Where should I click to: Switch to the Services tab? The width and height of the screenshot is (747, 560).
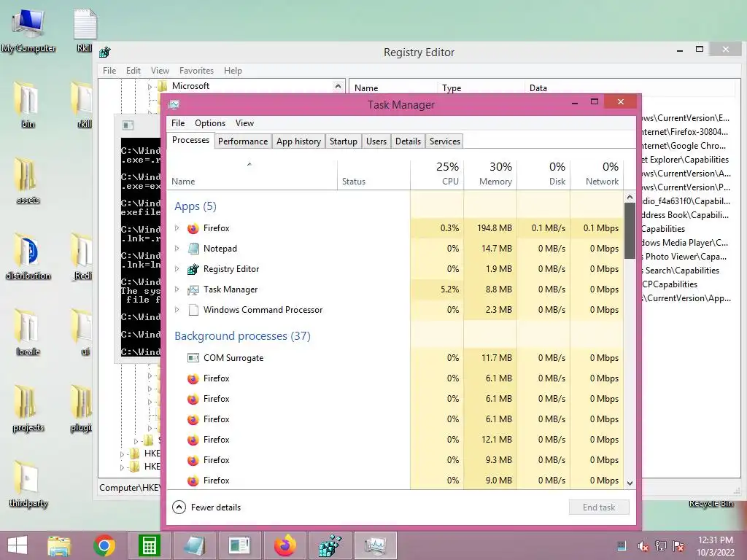[x=445, y=141]
